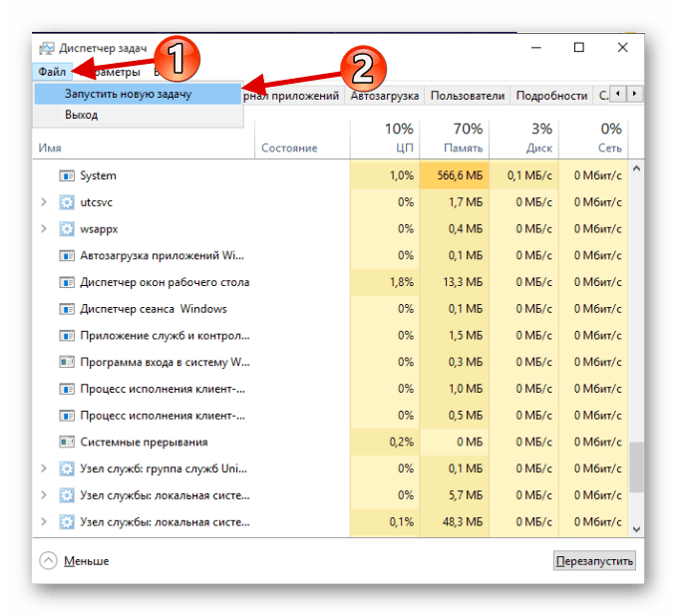Switch to the Пользователи tab
The image size is (677, 616).
[468, 96]
